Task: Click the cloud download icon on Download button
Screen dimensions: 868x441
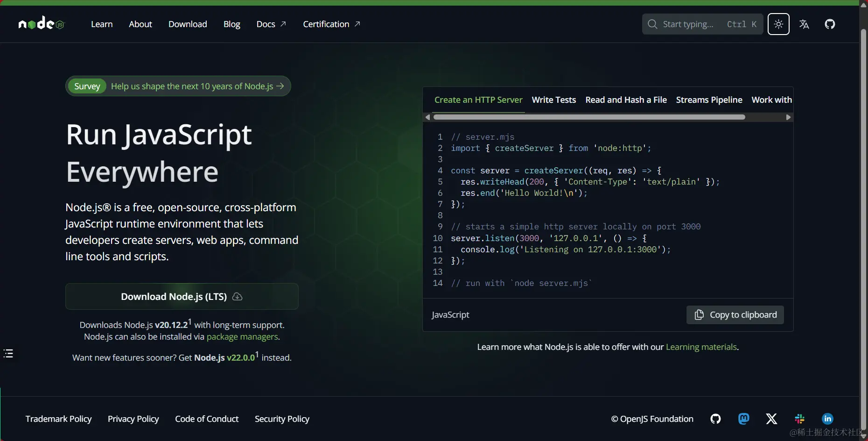Action: coord(237,297)
